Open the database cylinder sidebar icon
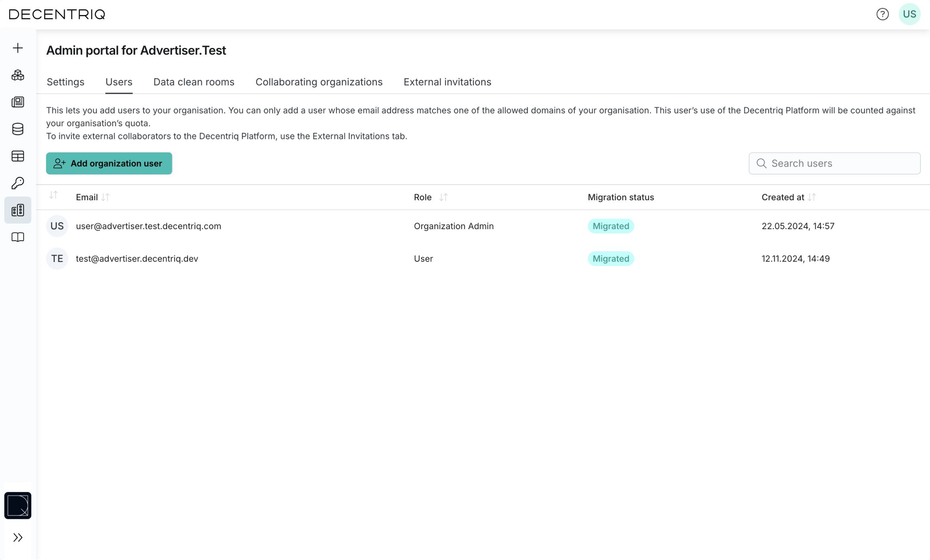 [18, 129]
